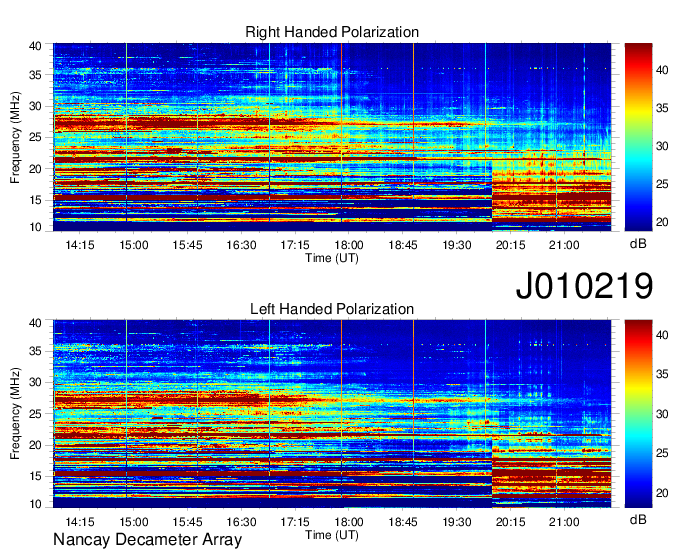Click the 'Left Handed Polarization' title
This screenshot has height=552, width=680.
tap(332, 309)
